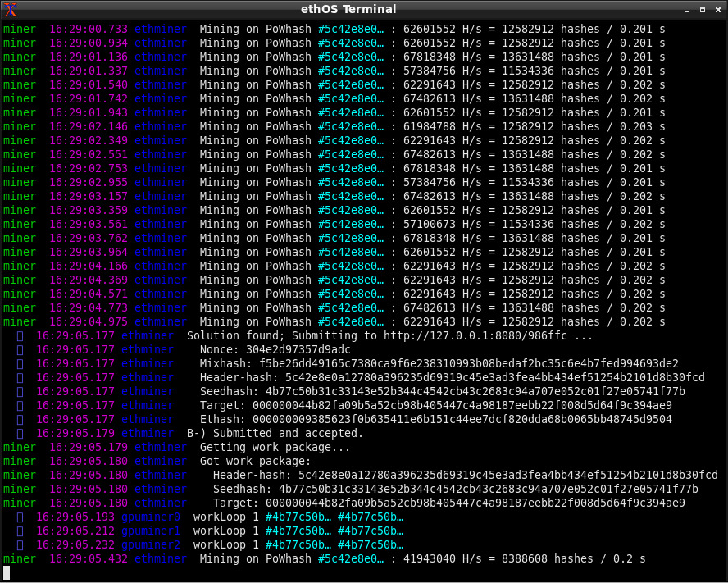The image size is (728, 583).
Task: Click the ethOS Terminal window title
Action: click(348, 9)
